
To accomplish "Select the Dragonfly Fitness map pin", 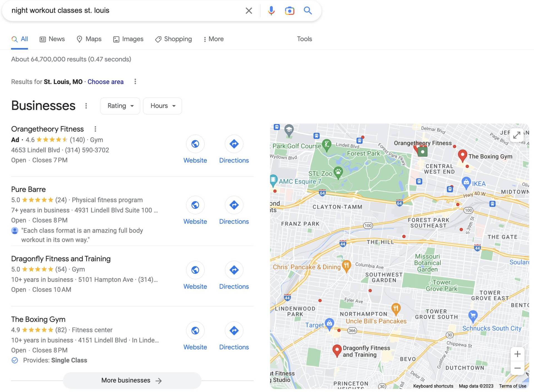I will tap(337, 350).
